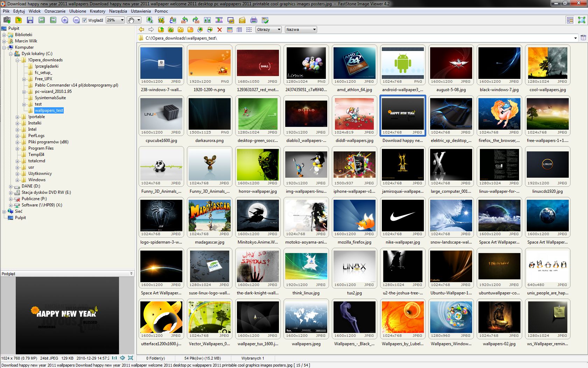This screenshot has height=368, width=588.
Task: Open the Plik menu
Action: (x=6, y=11)
